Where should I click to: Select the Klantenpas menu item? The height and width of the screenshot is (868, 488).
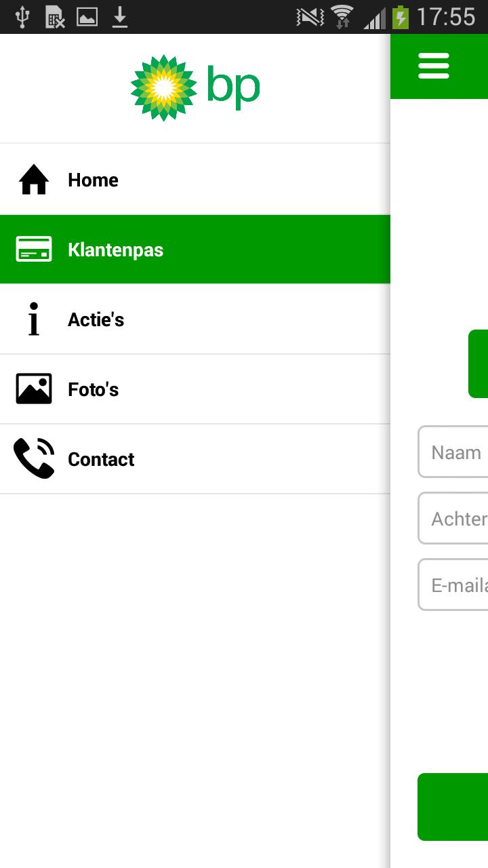click(195, 250)
